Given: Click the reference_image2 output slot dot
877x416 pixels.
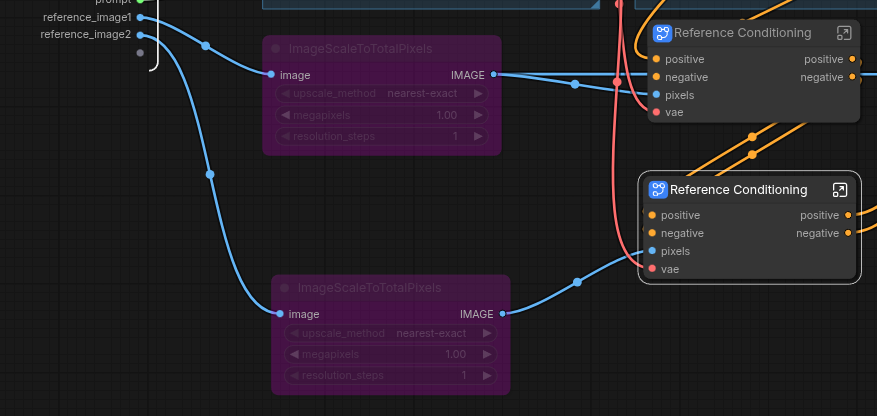Looking at the screenshot, I should [x=140, y=35].
